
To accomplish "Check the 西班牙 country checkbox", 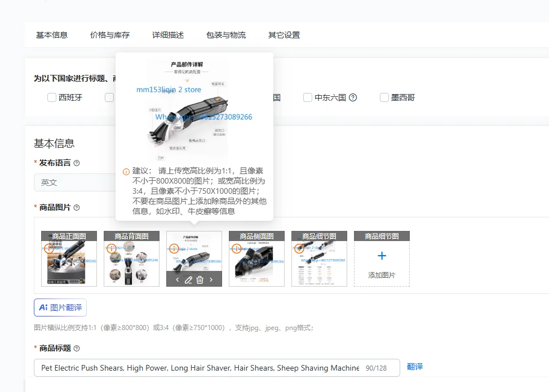I will 52,97.
